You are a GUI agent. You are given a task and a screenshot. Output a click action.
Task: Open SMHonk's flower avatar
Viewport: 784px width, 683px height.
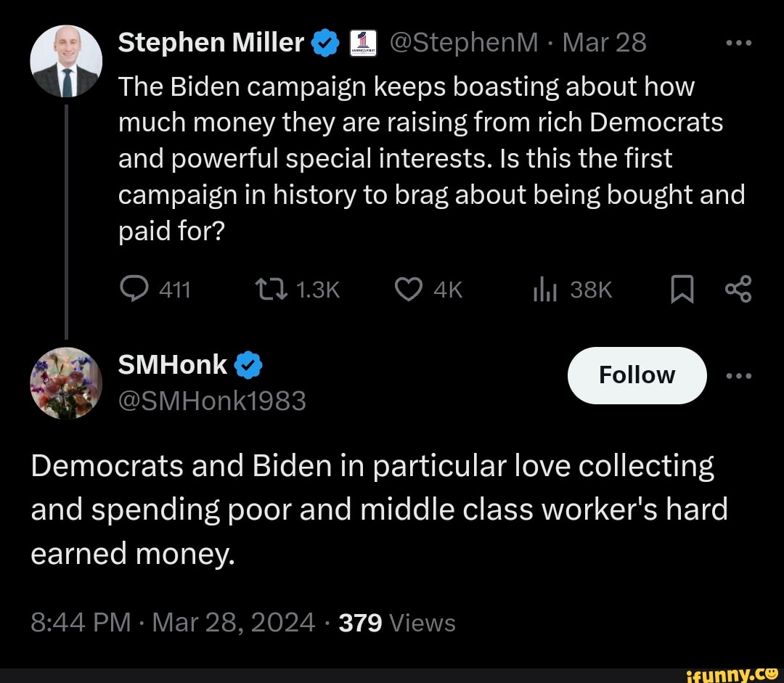(65, 383)
